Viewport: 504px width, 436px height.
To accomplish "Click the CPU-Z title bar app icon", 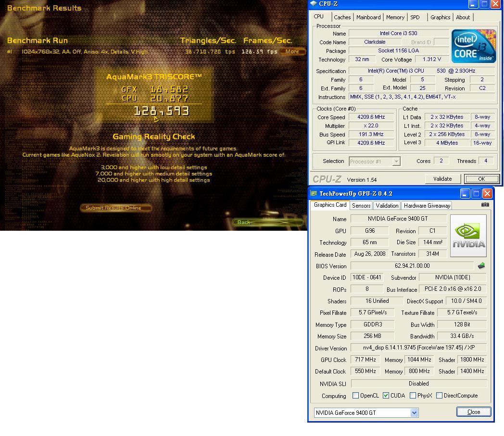I will [314, 3].
